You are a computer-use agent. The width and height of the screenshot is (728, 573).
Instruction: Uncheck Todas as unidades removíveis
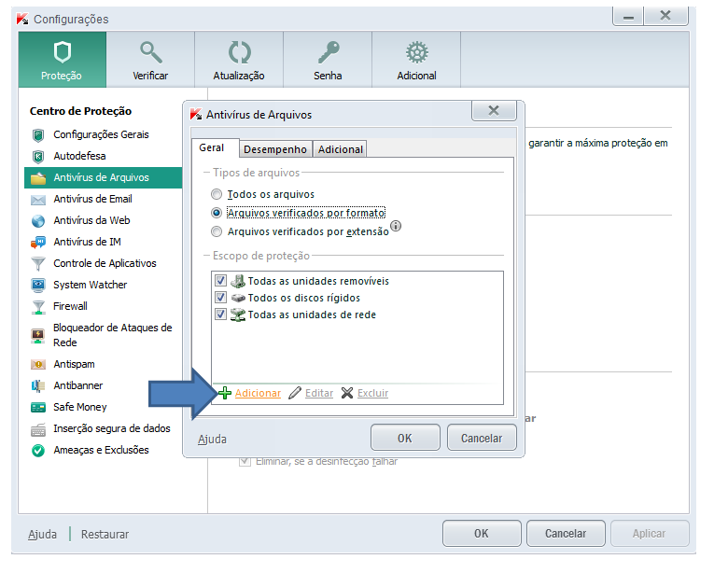click(x=220, y=281)
